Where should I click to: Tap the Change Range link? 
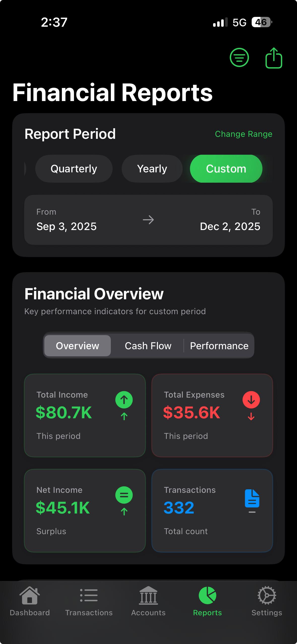[x=243, y=134]
